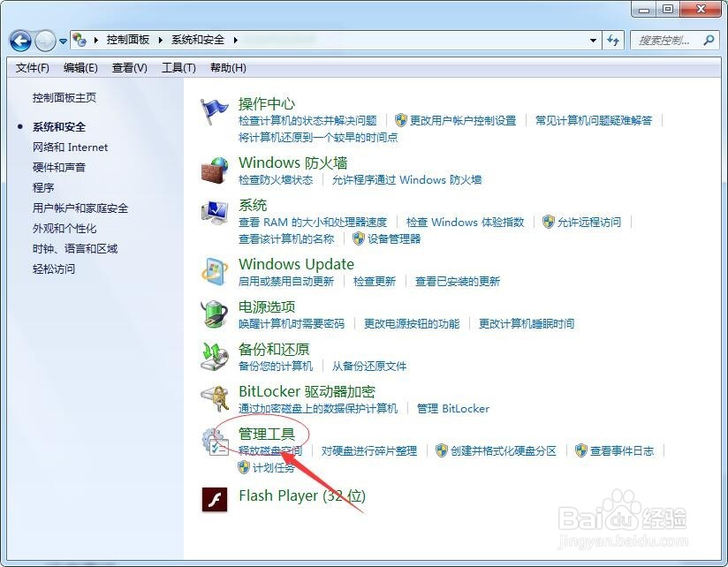The width and height of the screenshot is (728, 567).
Task: Click 对硬盘进行碎片整理 link
Action: [x=369, y=450]
